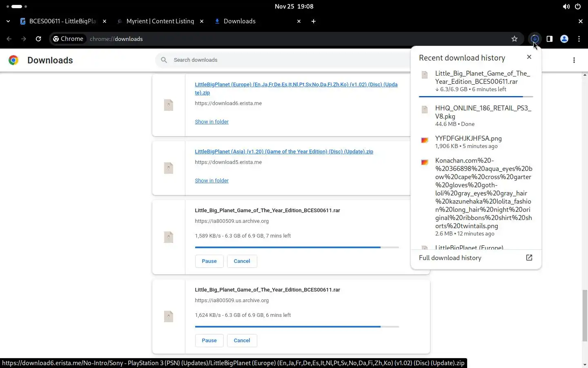Open LittleBigPlanet (Asia) v1.20 zip link

(x=284, y=152)
